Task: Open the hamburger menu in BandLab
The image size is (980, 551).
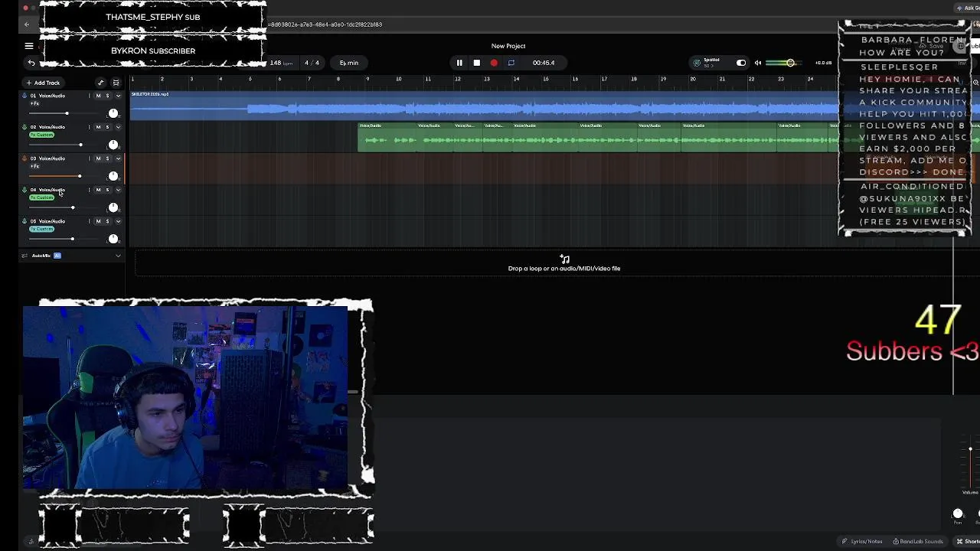Action: (28, 46)
